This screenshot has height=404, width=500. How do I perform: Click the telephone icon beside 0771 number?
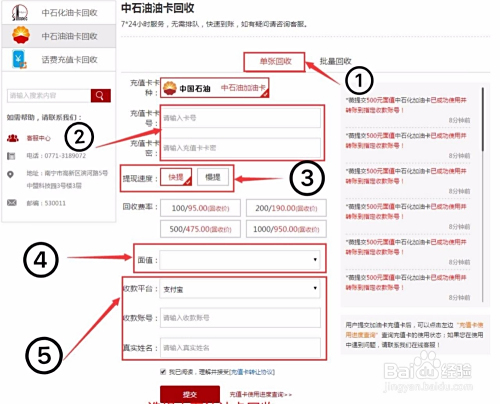(11, 156)
